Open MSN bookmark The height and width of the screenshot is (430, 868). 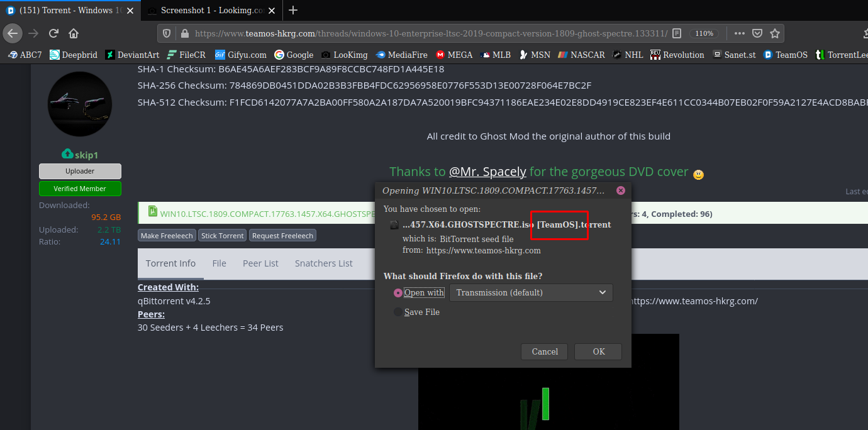pyautogui.click(x=535, y=55)
